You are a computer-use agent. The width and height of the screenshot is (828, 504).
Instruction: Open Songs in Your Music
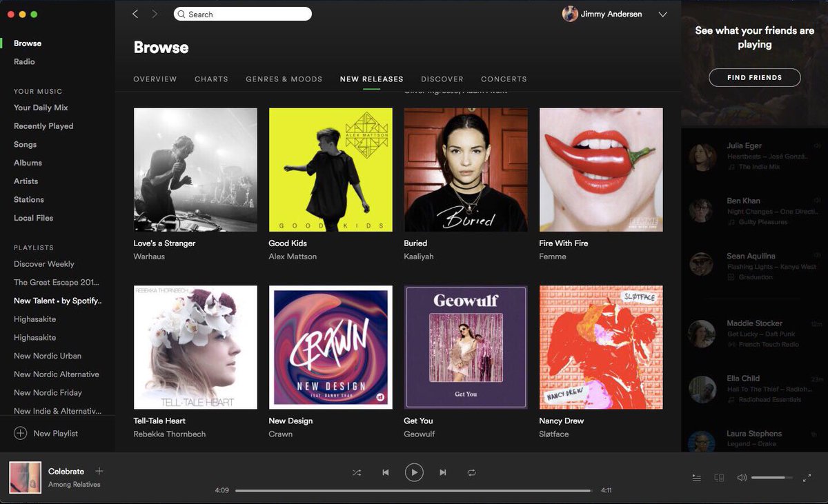coord(25,144)
